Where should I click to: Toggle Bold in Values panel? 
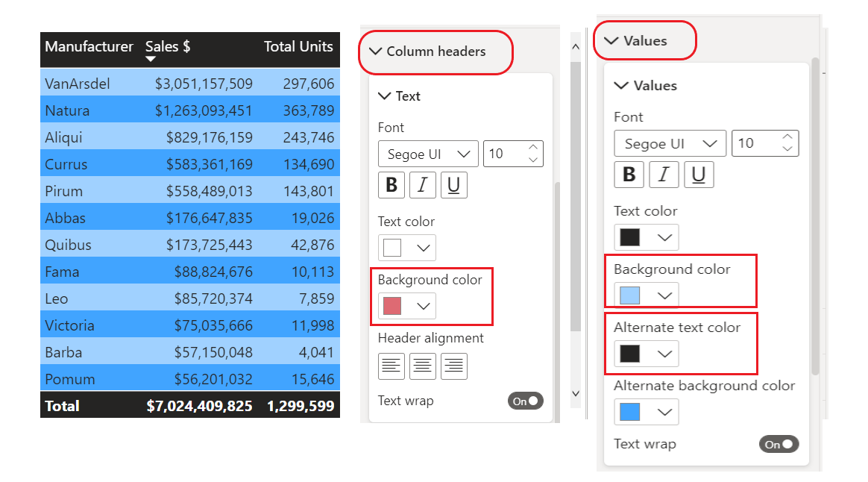[x=629, y=175]
